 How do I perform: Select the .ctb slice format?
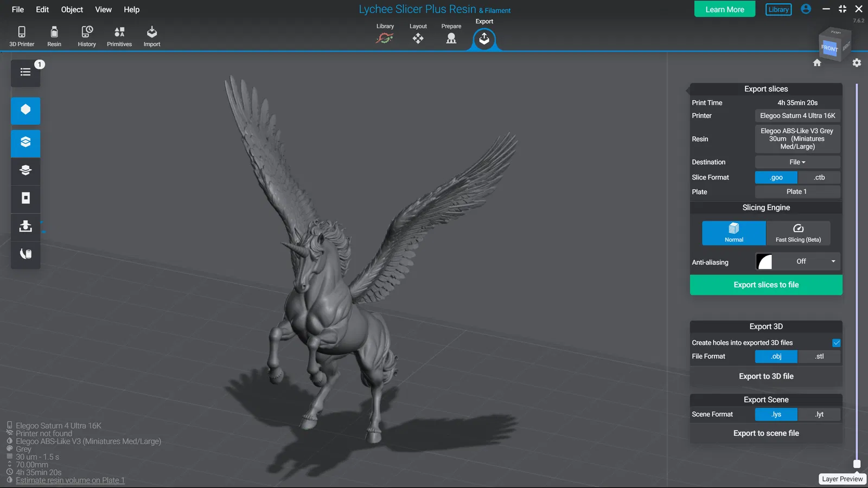tap(819, 177)
